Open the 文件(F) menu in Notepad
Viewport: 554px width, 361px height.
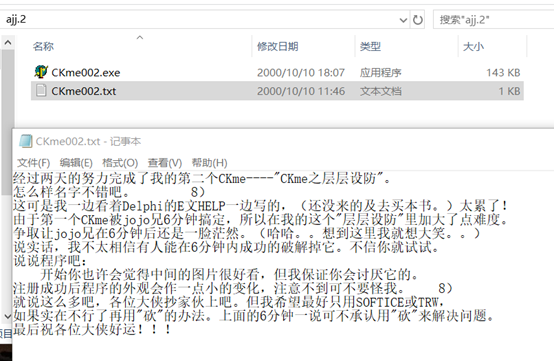pos(34,163)
